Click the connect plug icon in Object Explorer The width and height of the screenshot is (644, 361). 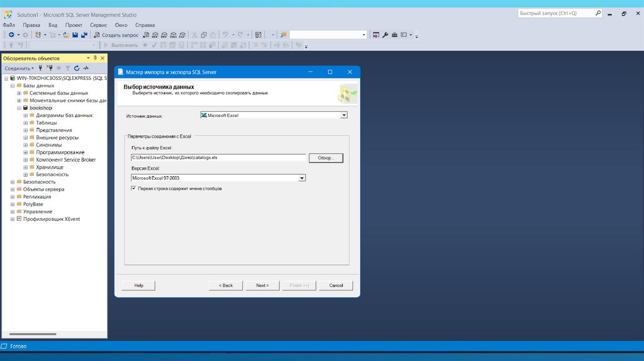(40, 68)
